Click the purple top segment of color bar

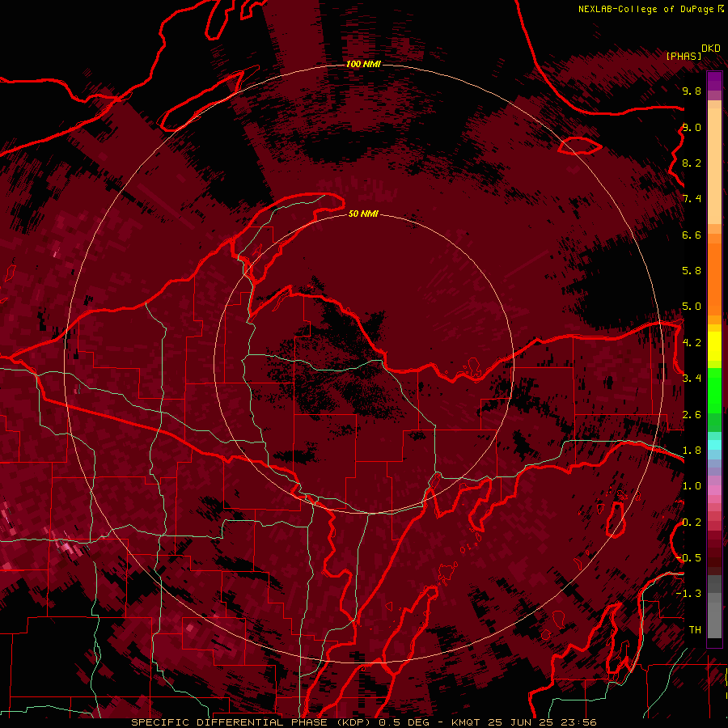tap(714, 81)
